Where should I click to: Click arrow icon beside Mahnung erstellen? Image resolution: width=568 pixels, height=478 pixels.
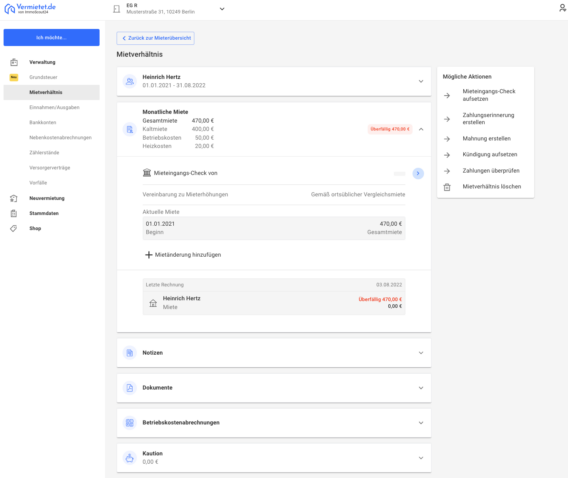point(447,139)
